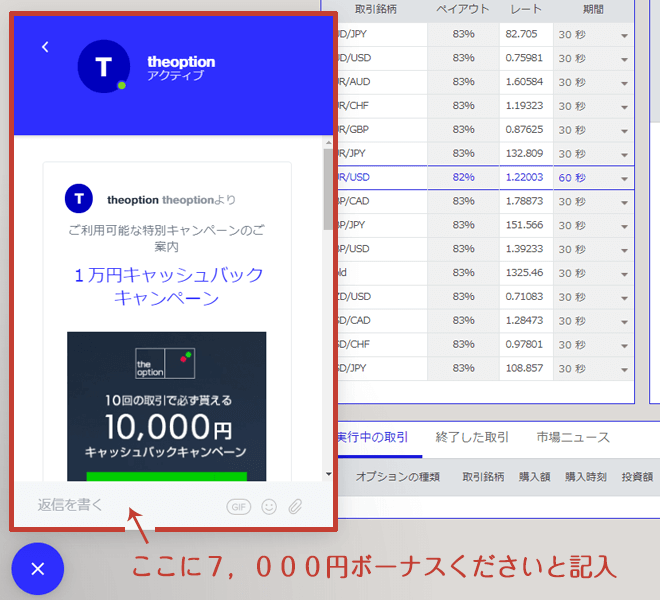Open the 1万円キャッシュバックキャンペーン link
660x600 pixels.
(168, 287)
